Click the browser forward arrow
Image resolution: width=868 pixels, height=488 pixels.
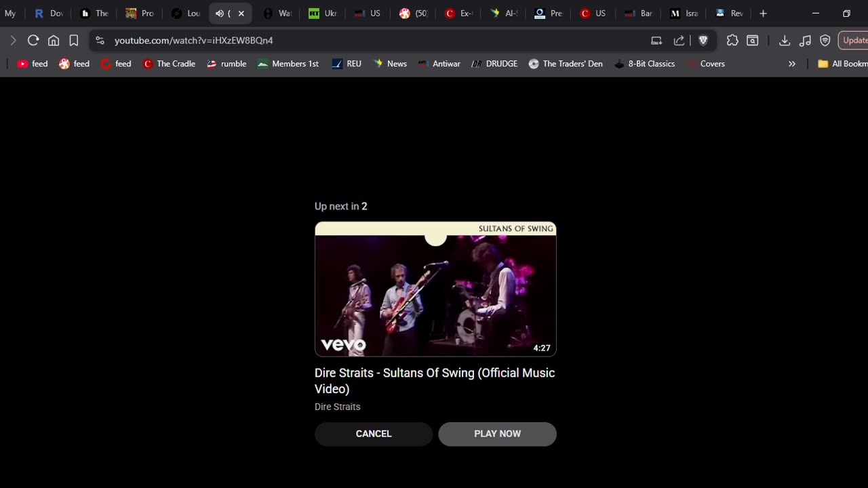[x=13, y=41]
